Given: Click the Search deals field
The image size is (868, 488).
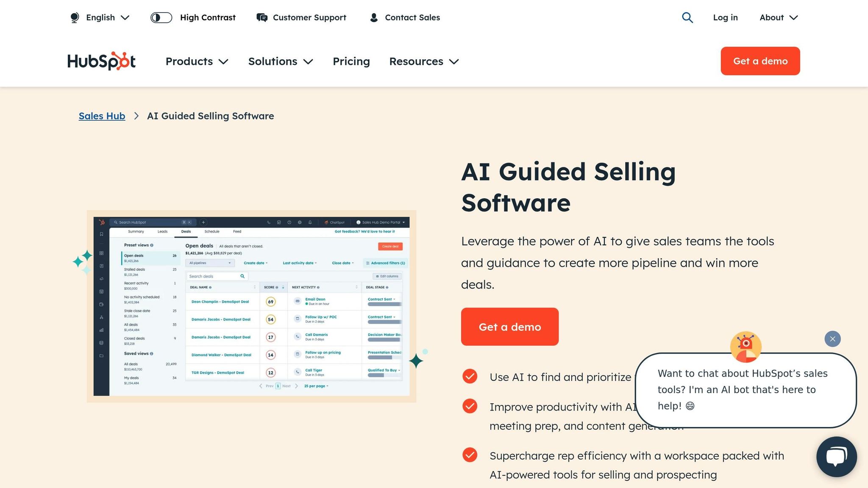Looking at the screenshot, I should click(217, 276).
